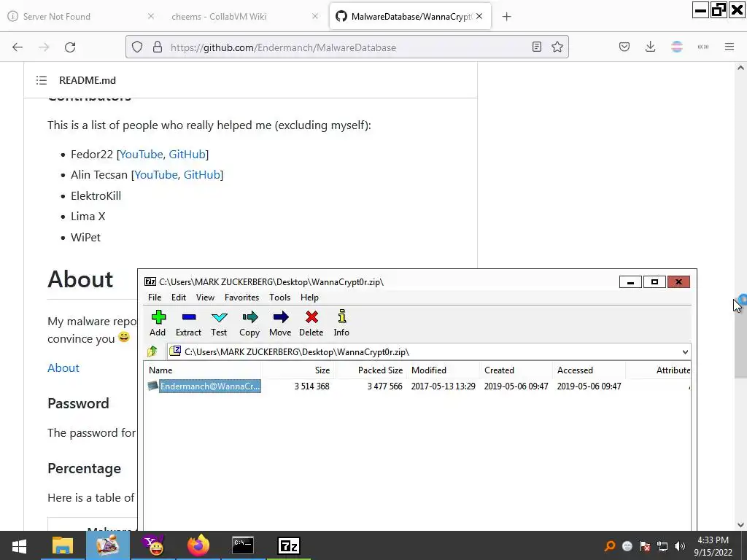
Task: Sort archive list by Size column
Action: (298, 370)
